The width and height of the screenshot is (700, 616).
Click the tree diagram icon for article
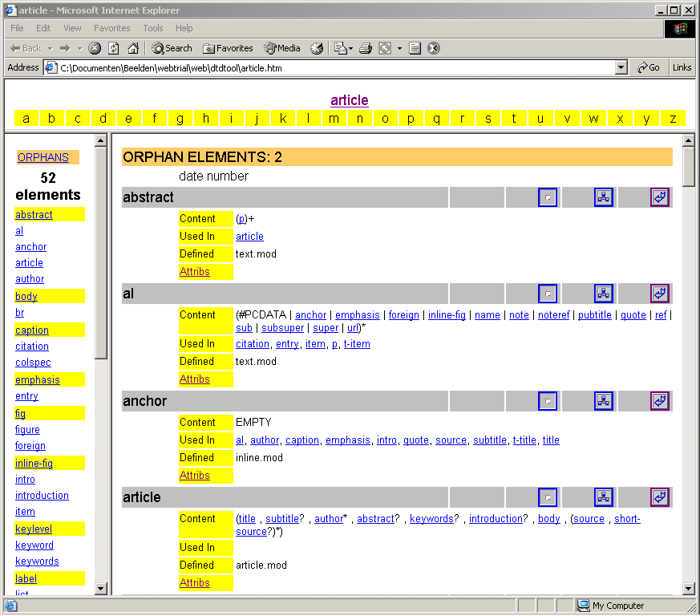(x=604, y=497)
